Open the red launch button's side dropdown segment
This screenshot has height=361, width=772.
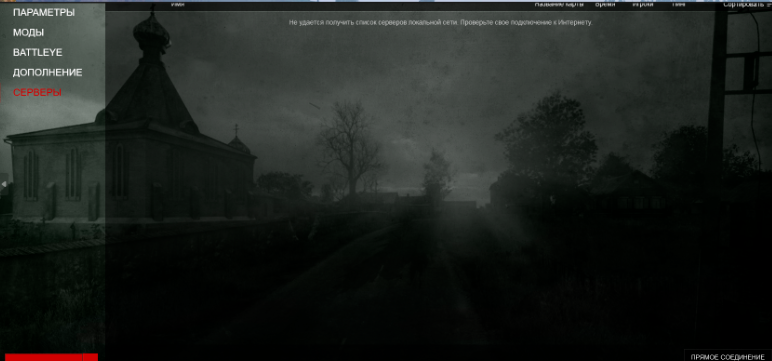click(91, 357)
